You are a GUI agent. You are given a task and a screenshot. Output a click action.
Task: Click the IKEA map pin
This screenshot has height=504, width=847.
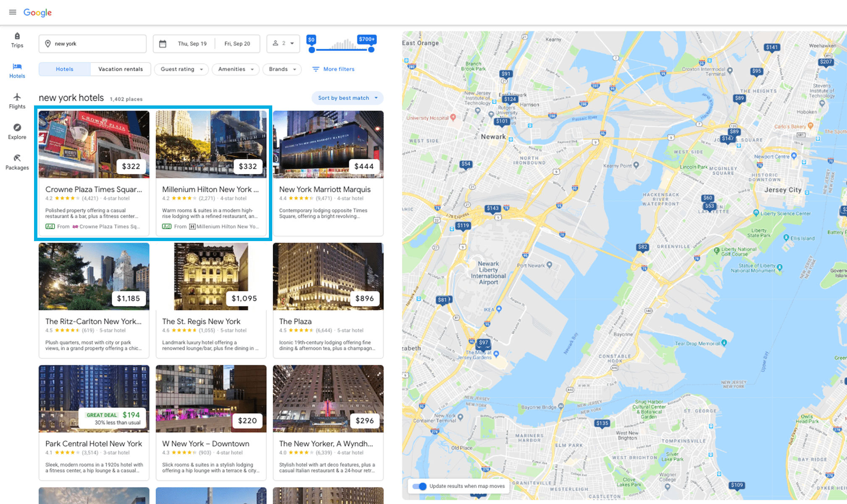point(499,309)
